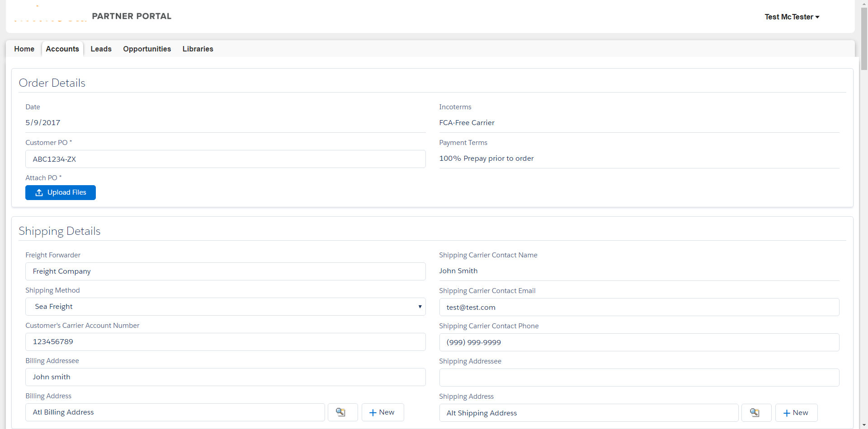Open the Test McTester user menu
Image resolution: width=868 pixels, height=429 pixels.
[792, 17]
